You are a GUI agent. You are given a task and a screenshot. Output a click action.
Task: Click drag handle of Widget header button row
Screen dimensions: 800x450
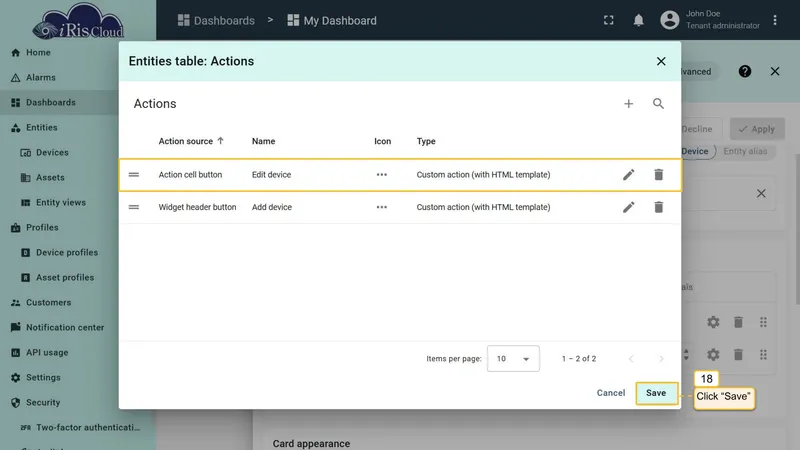(x=134, y=207)
